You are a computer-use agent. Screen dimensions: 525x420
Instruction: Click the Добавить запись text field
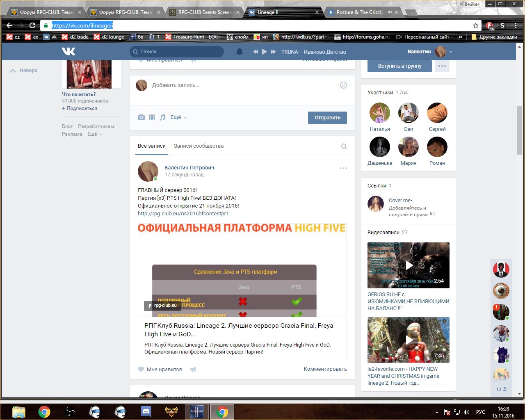point(242,85)
